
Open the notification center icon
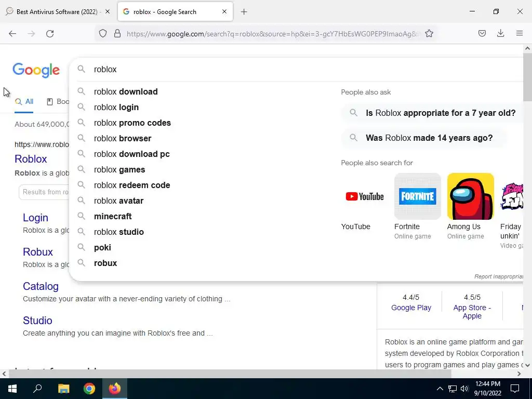point(515,389)
